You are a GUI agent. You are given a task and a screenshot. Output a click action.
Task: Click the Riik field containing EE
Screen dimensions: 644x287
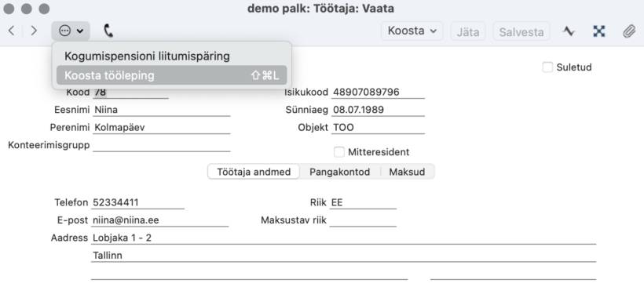(x=363, y=202)
